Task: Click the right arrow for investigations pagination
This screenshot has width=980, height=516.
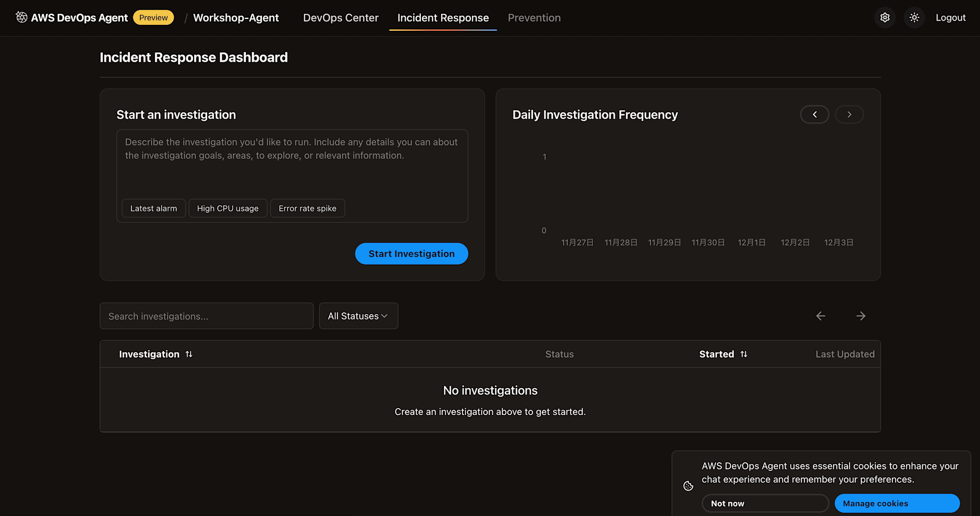Action: click(861, 316)
